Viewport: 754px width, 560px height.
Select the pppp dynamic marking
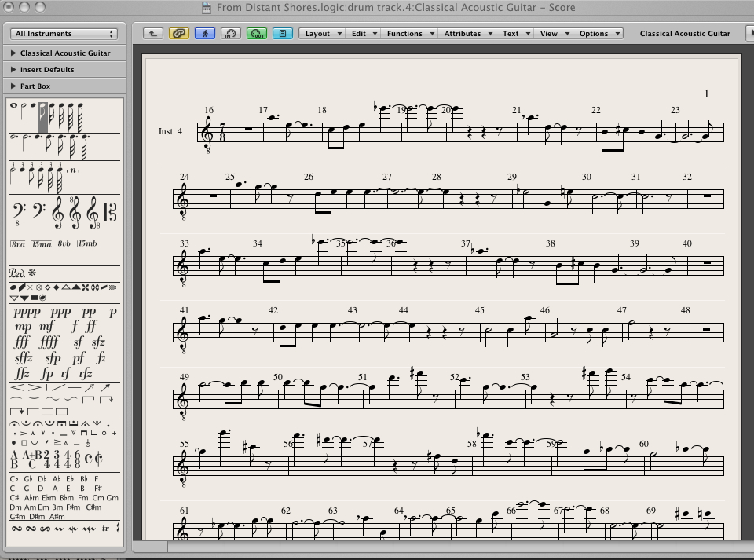click(27, 313)
